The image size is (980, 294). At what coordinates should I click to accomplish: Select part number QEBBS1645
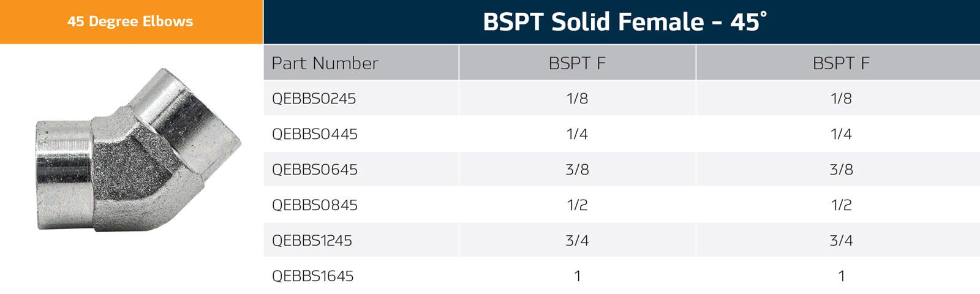click(x=312, y=276)
